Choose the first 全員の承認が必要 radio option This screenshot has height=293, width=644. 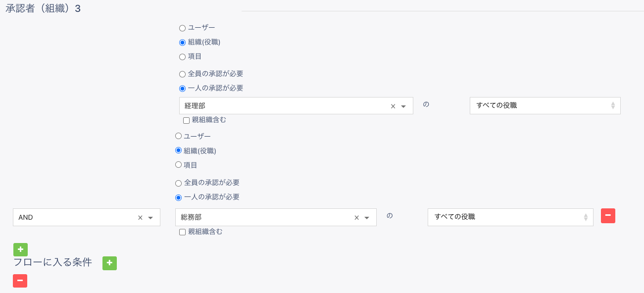click(183, 74)
